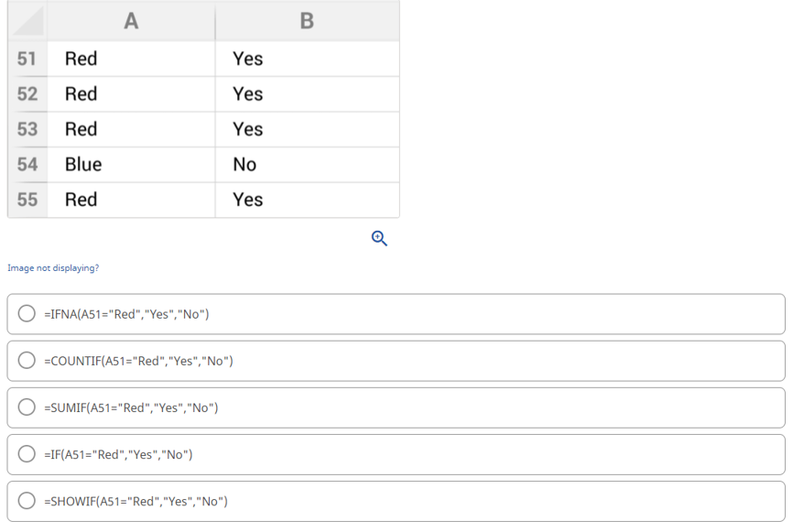This screenshot has height=532, width=804.
Task: Select the =IF(A51="Red","Yes","No") answer option
Action: coord(25,454)
